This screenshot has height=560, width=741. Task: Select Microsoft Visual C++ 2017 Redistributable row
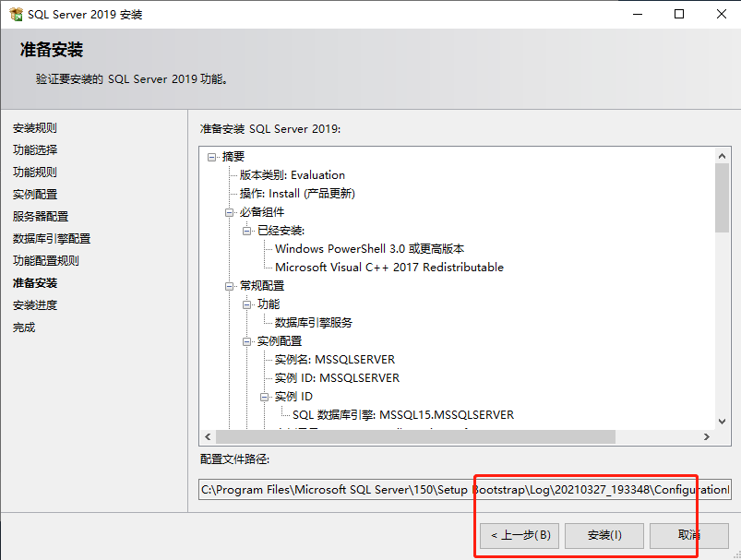point(389,268)
